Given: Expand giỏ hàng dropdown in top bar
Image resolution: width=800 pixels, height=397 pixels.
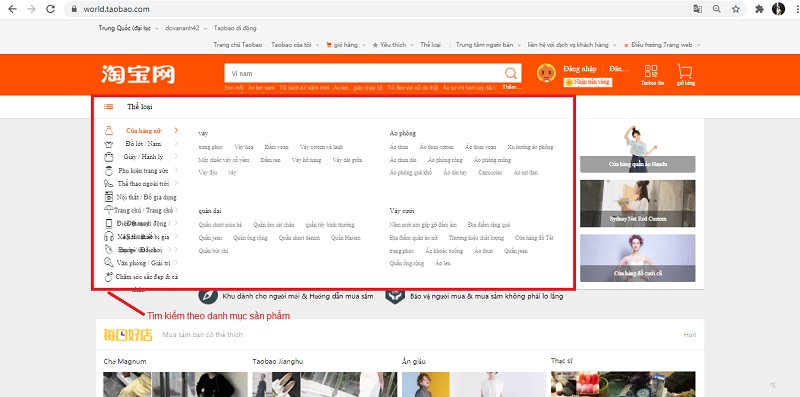Looking at the screenshot, I should coord(364,45).
